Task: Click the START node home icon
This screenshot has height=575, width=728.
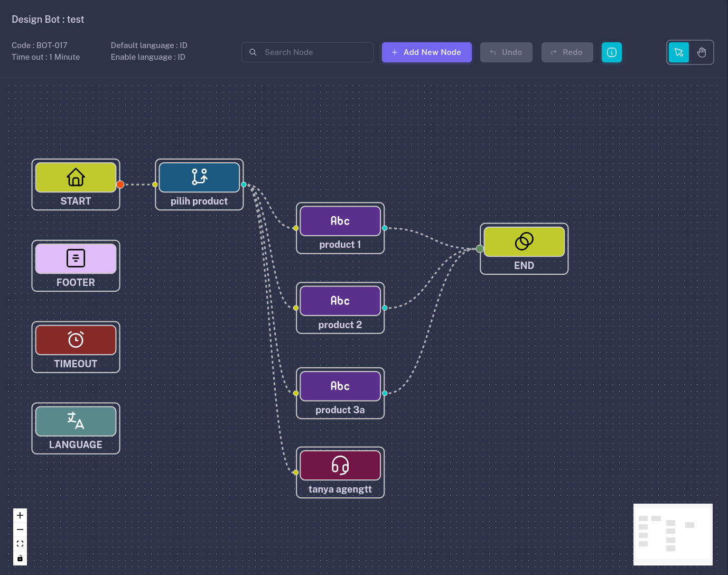Action: click(x=76, y=178)
